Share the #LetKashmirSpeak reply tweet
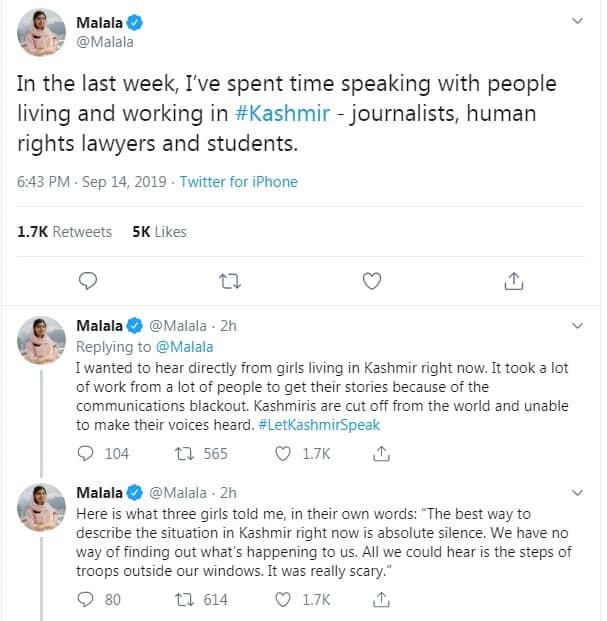Image resolution: width=607 pixels, height=621 pixels. 380,454
